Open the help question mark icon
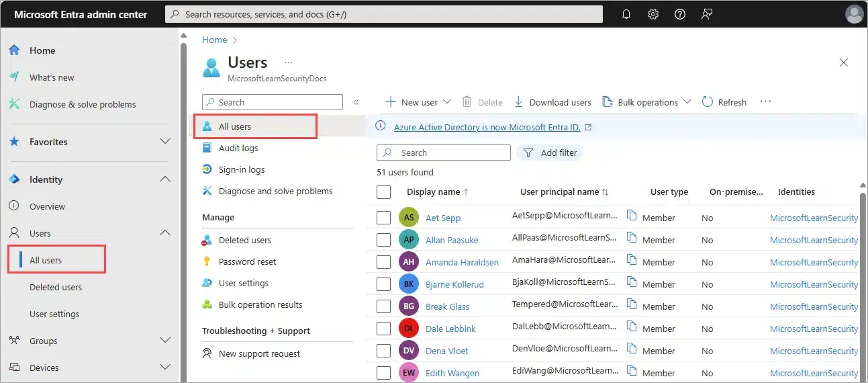The image size is (868, 383). 680,14
